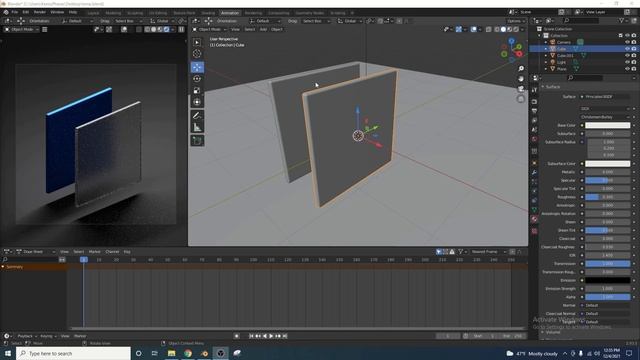Open Material properties tab icon
Image resolution: width=640 pixels, height=360 pixels.
pyautogui.click(x=534, y=219)
